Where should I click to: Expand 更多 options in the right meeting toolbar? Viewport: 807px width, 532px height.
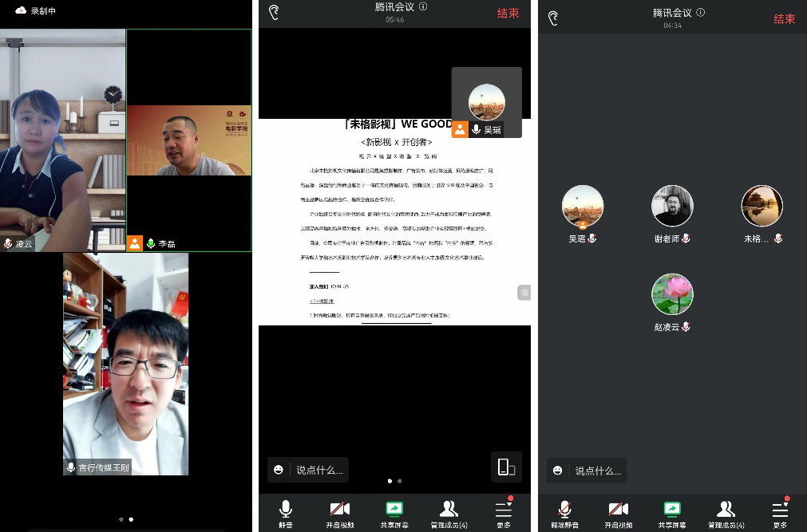(780, 512)
